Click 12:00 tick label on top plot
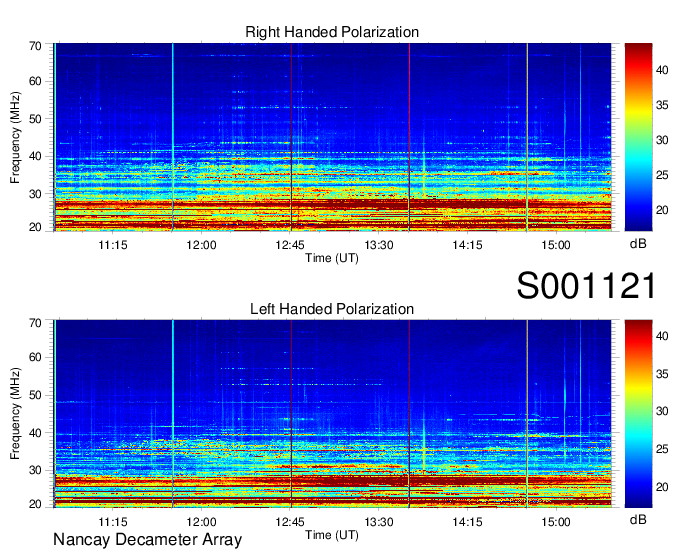Image resolution: width=680 pixels, height=552 pixels. (x=201, y=245)
